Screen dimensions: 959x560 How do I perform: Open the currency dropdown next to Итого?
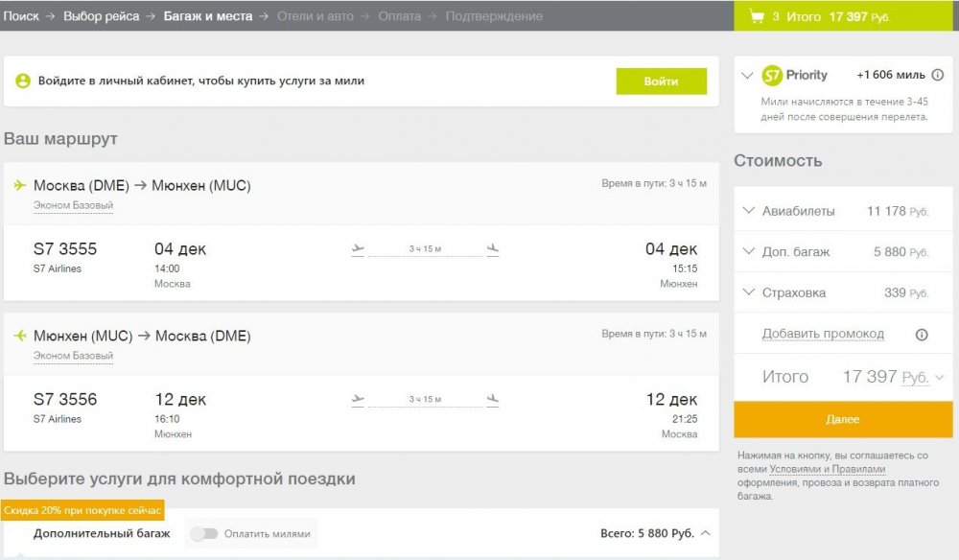click(940, 377)
